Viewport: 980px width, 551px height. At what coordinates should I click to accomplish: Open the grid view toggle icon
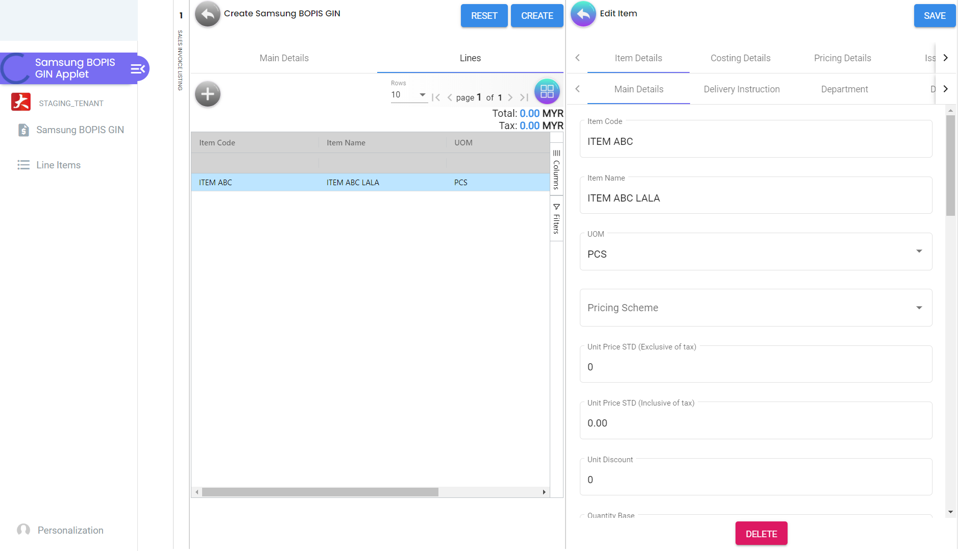547,91
